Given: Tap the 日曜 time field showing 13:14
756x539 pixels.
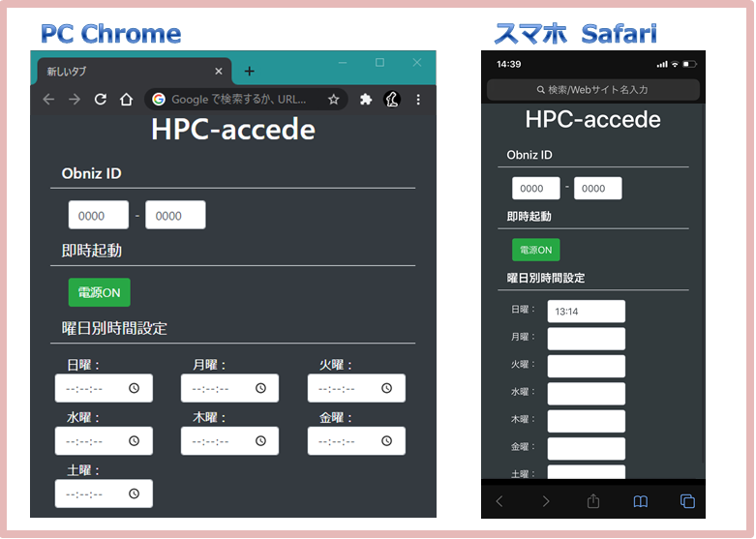Looking at the screenshot, I should tap(586, 312).
